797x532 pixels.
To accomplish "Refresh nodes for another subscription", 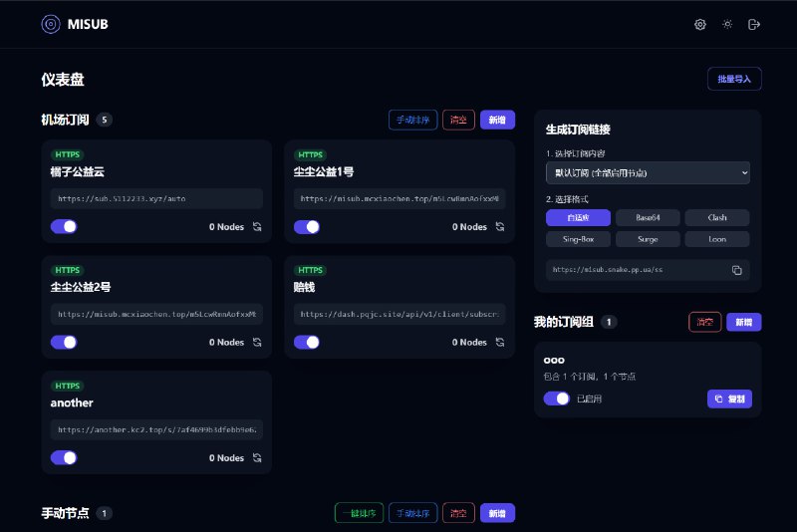I will (257, 458).
